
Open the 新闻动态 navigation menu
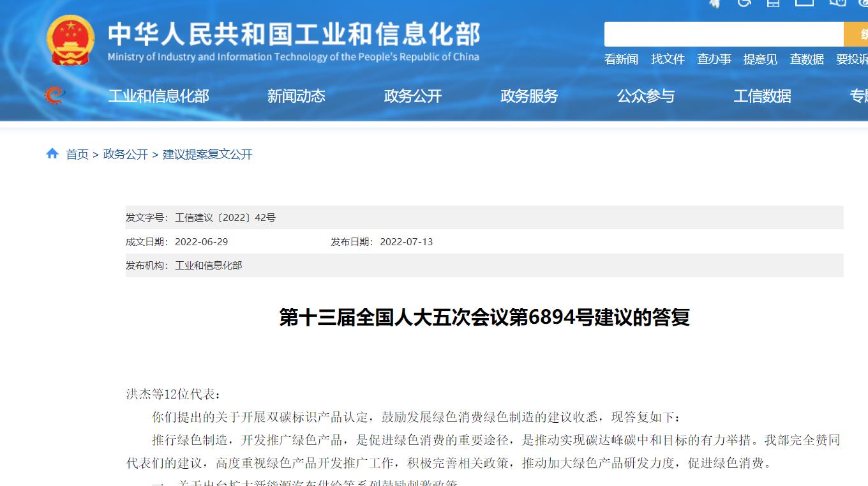(296, 96)
